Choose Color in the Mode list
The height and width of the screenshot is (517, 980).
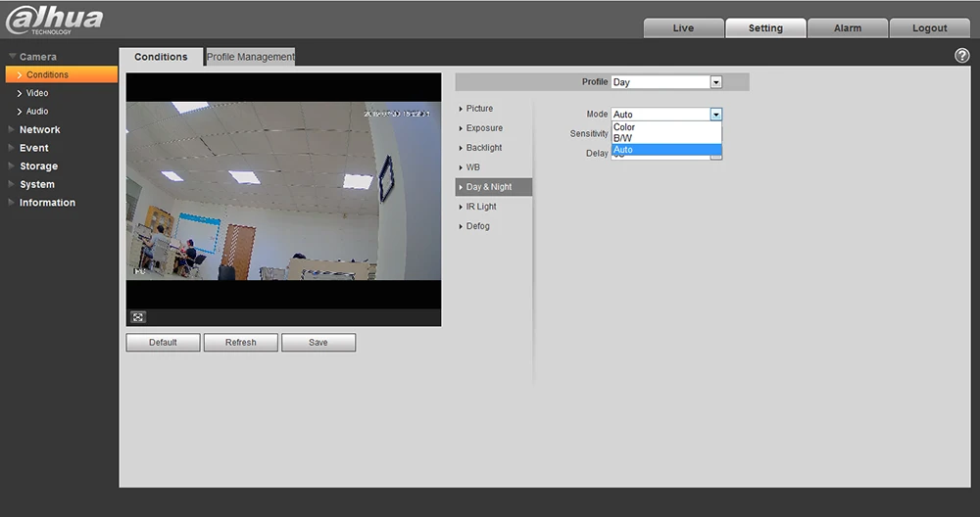666,126
